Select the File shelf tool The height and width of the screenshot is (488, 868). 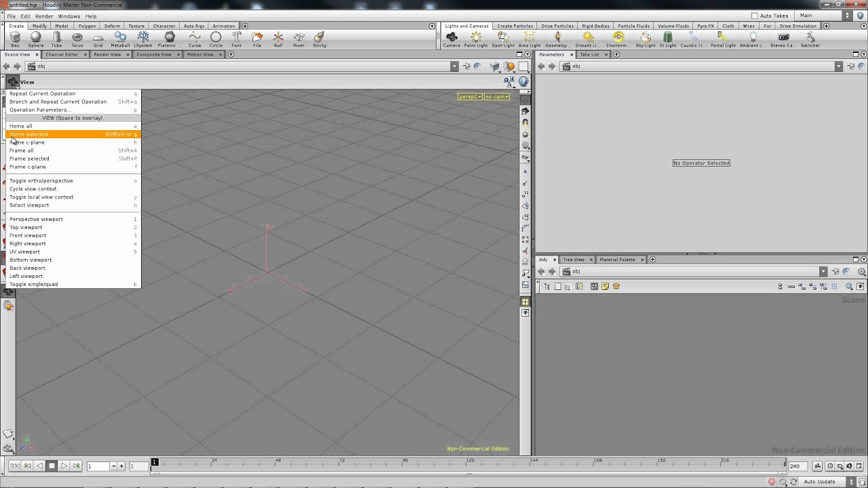pyautogui.click(x=257, y=40)
